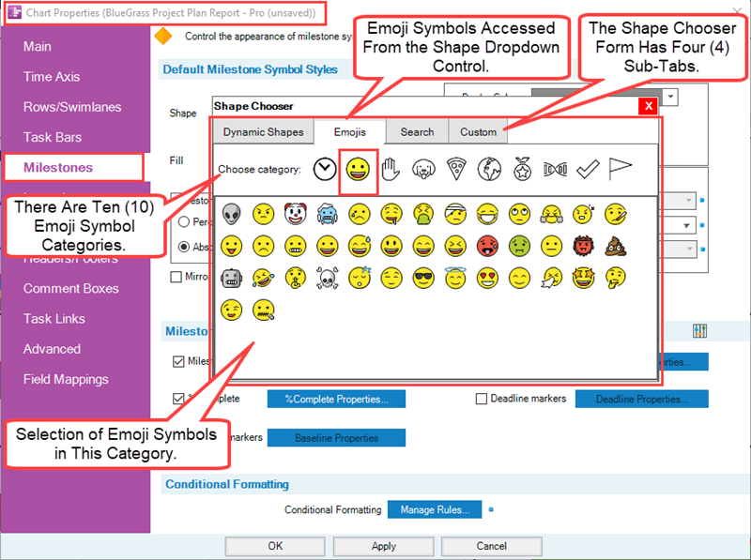Open the Shape dropdown control
This screenshot has height=560, width=751.
pos(668,97)
